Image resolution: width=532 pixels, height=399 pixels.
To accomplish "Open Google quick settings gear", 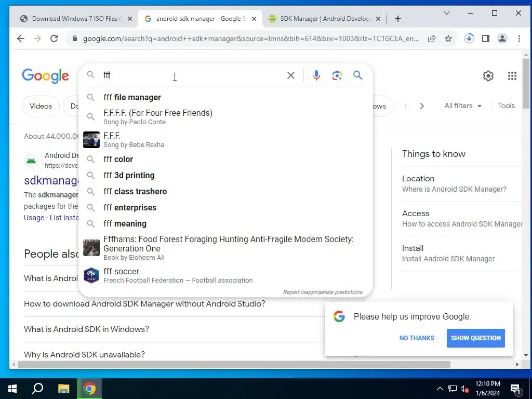I will (488, 76).
